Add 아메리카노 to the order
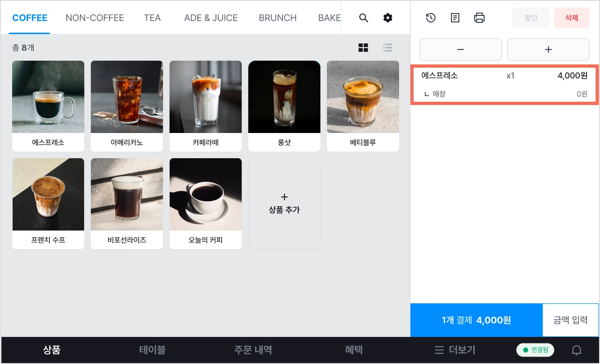This screenshot has height=364, width=600. (x=127, y=106)
